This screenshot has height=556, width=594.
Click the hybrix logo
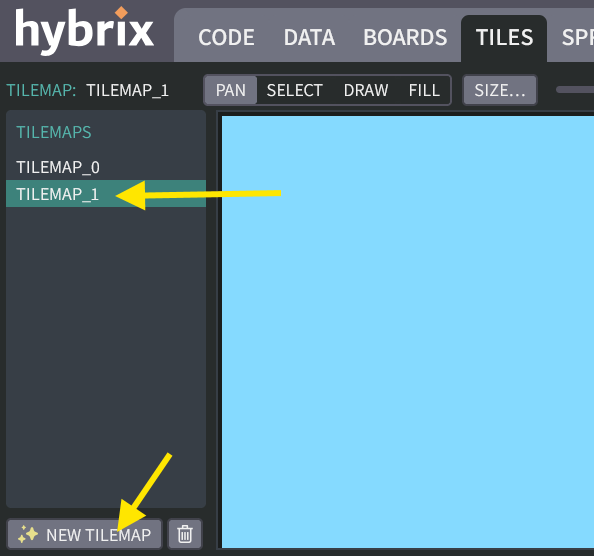84,31
